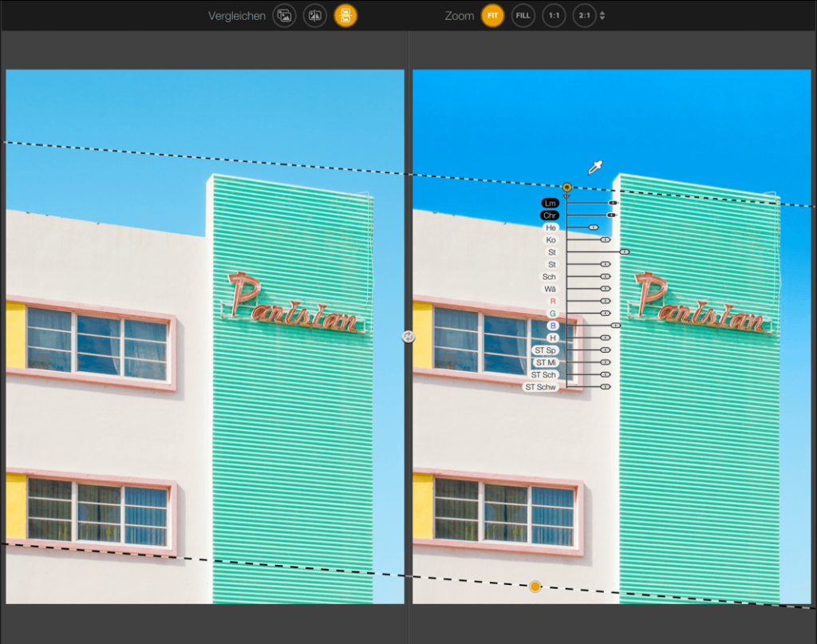This screenshot has width=817, height=644.
Task: Click the green G slider handle
Action: coord(605,313)
